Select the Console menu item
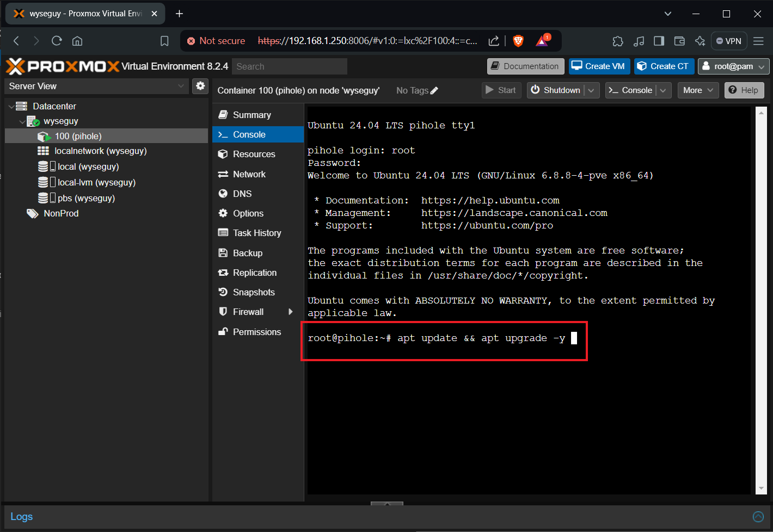Viewport: 773px width, 532px height. click(258, 134)
